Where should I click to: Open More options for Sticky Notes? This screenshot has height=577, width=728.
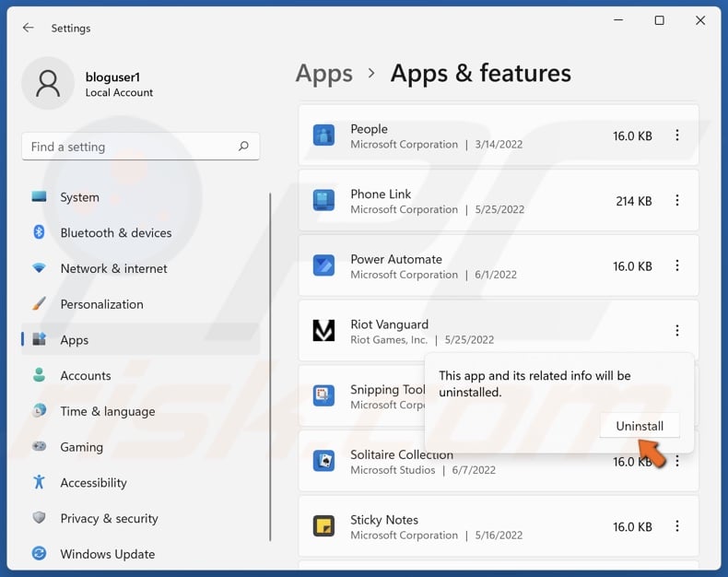677,526
